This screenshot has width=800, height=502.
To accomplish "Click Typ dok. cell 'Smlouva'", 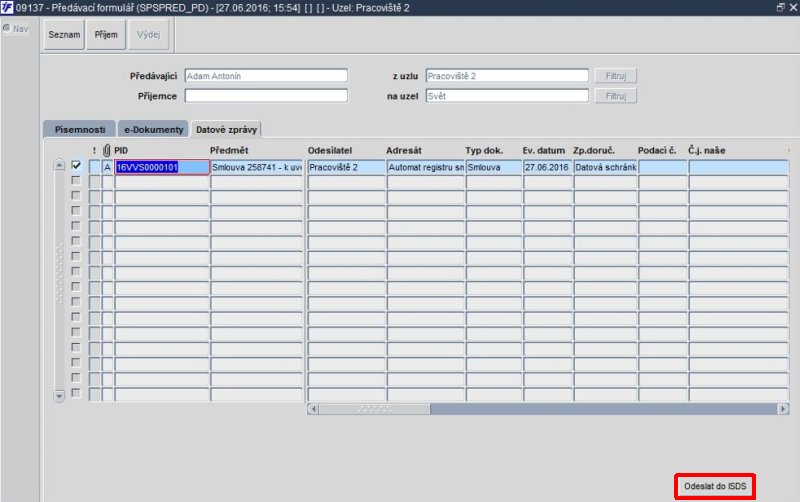I will pyautogui.click(x=493, y=167).
